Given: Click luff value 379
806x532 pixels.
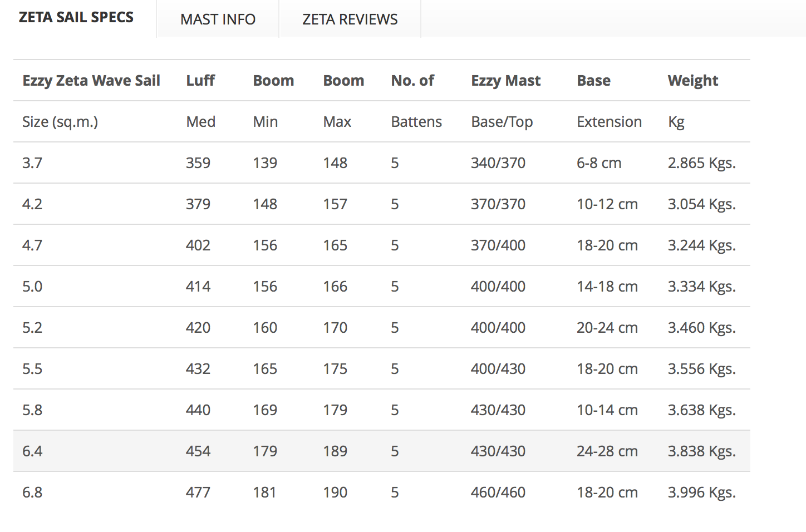Looking at the screenshot, I should point(198,204).
